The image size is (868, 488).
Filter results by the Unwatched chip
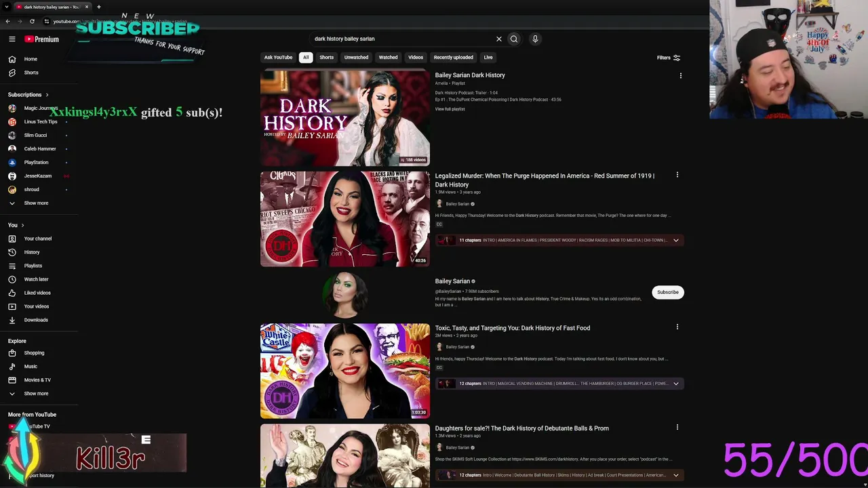356,58
